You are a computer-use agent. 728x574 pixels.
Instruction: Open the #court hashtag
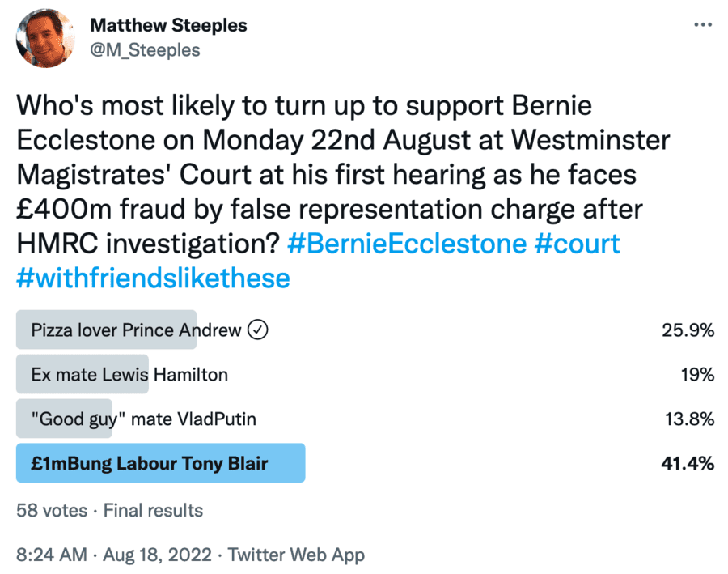click(x=578, y=244)
